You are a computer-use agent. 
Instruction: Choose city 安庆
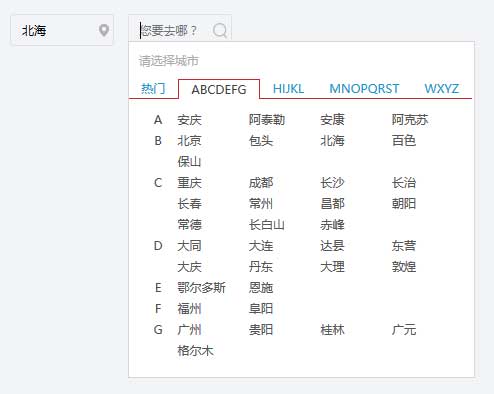click(189, 120)
